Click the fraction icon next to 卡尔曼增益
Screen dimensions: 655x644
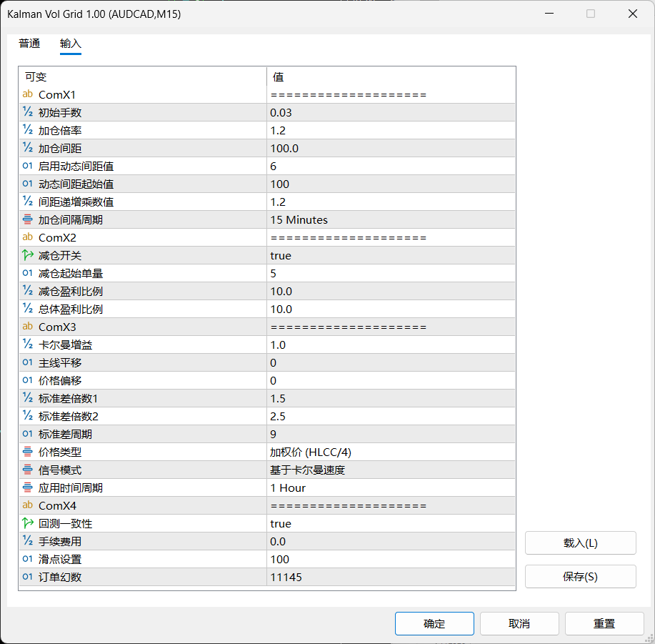(28, 345)
